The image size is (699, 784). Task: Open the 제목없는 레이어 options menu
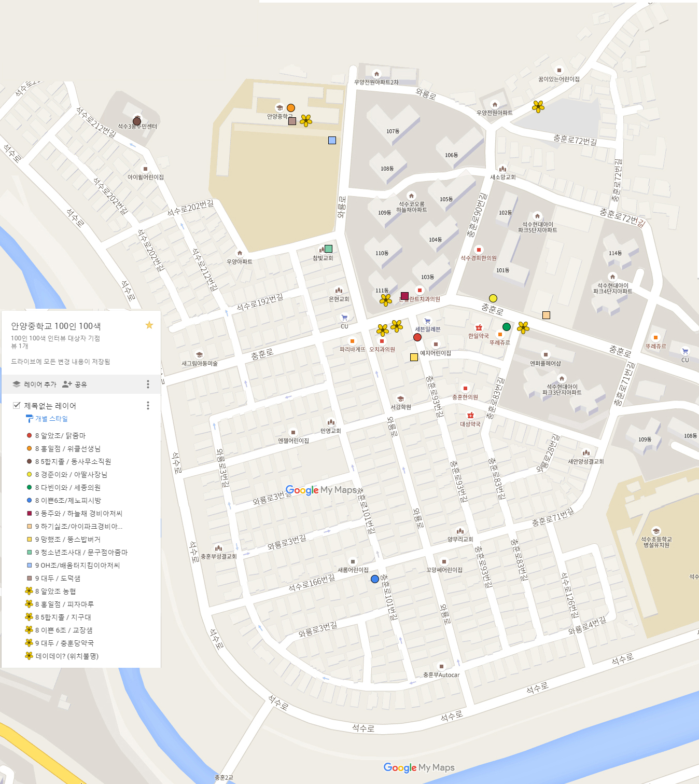[148, 405]
